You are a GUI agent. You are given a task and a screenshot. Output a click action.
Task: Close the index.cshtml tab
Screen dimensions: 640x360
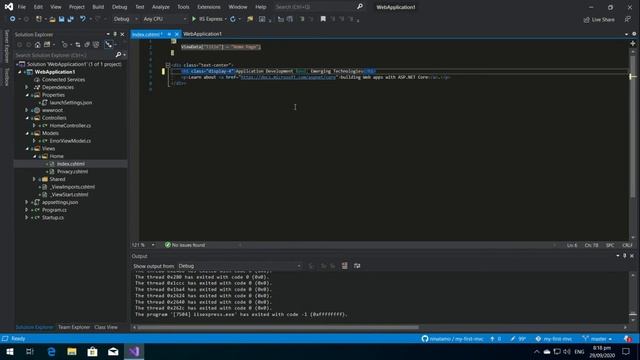pyautogui.click(x=177, y=34)
